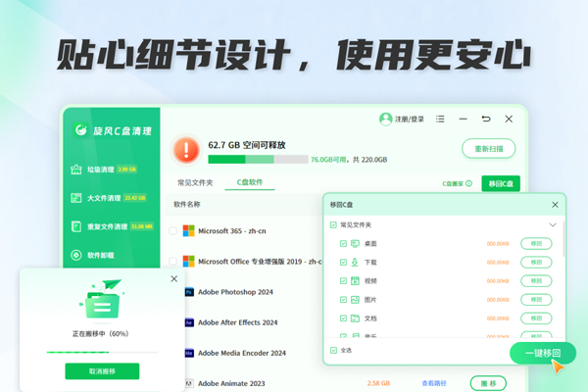Close the 正在搬移中 progress popup
Image resolution: width=588 pixels, height=392 pixels.
coord(174,278)
